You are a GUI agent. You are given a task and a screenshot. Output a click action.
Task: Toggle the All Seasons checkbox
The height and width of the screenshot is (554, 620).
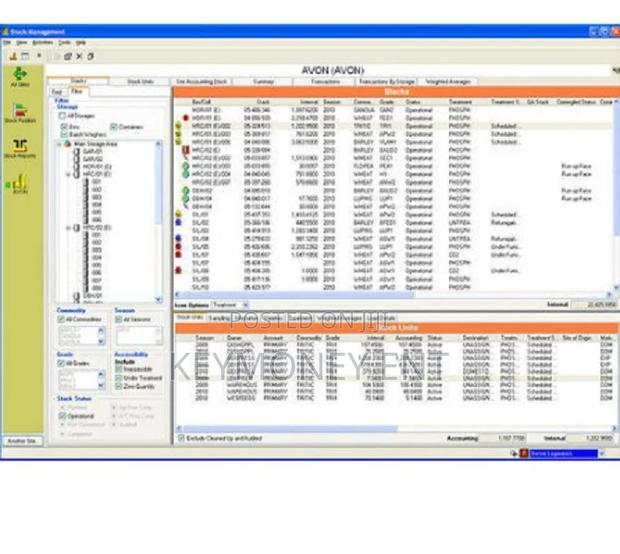(x=119, y=319)
